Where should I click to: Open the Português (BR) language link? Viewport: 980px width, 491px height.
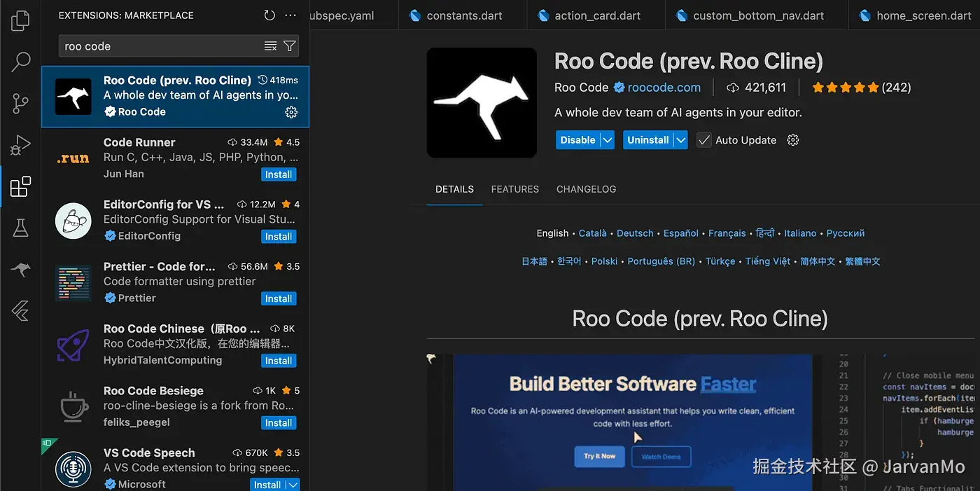point(661,261)
